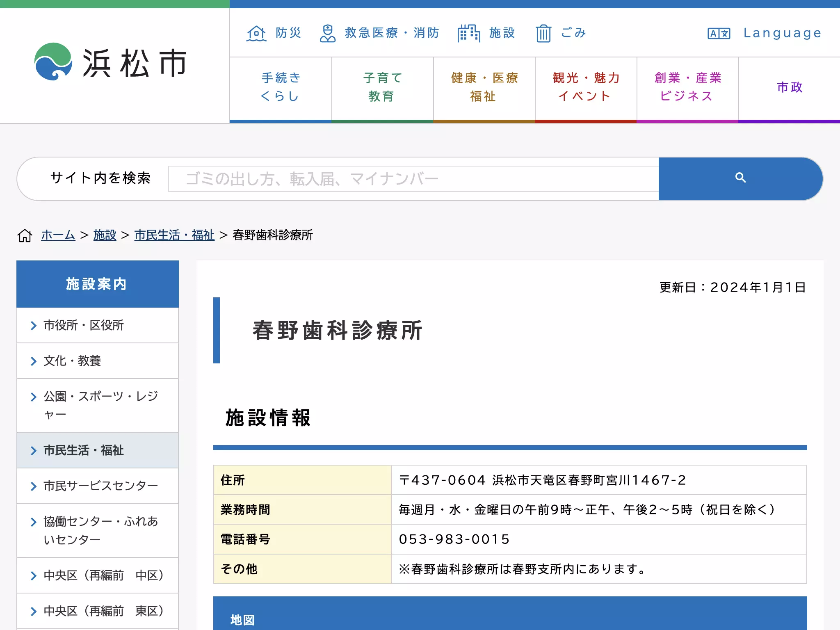Click the 業務時間 table label
Viewport: 840px width, 630px height.
pyautogui.click(x=245, y=510)
